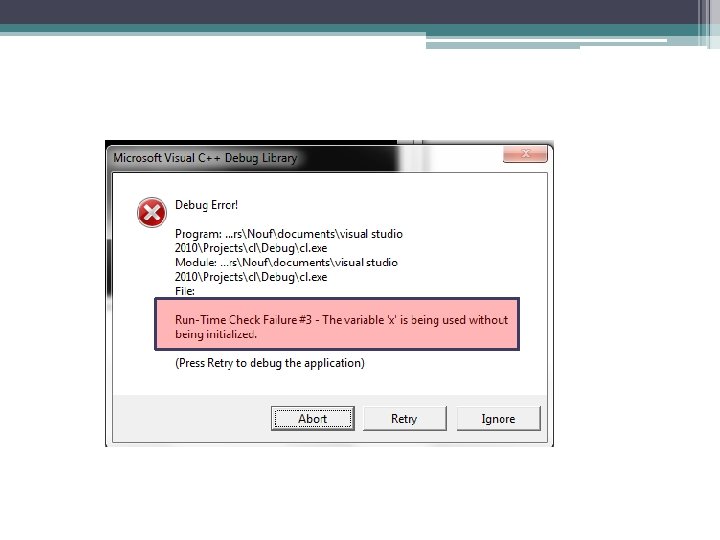
Task: Click cl.exe in the Program path
Action: [x=313, y=248]
